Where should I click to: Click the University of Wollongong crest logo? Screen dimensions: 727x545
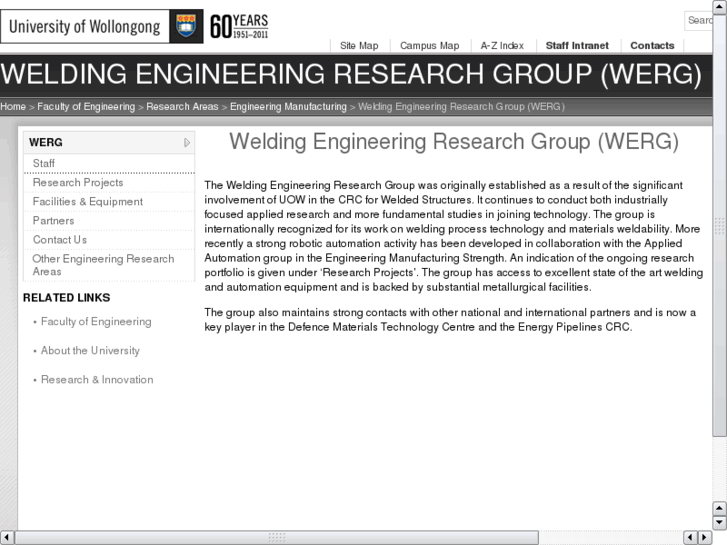186,26
